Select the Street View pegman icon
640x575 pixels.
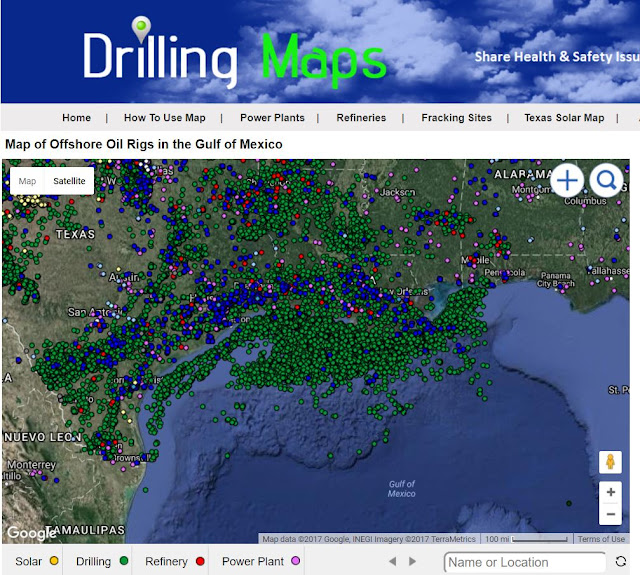pos(610,462)
